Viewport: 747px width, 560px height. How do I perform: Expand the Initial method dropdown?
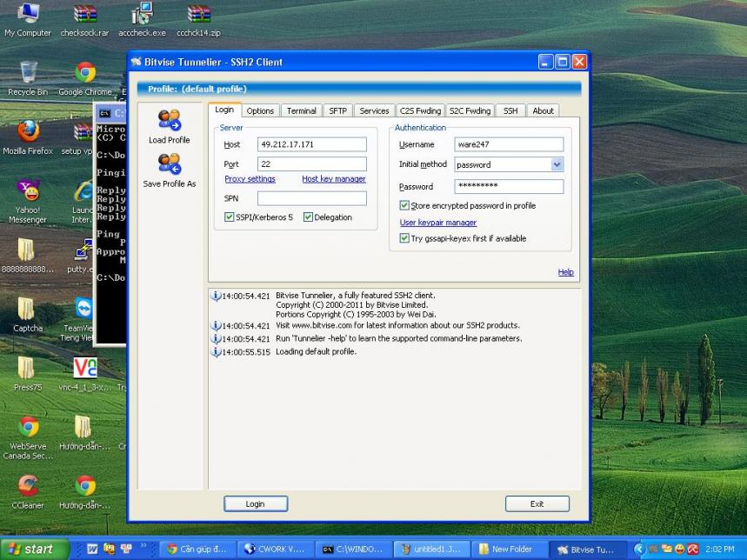[557, 164]
